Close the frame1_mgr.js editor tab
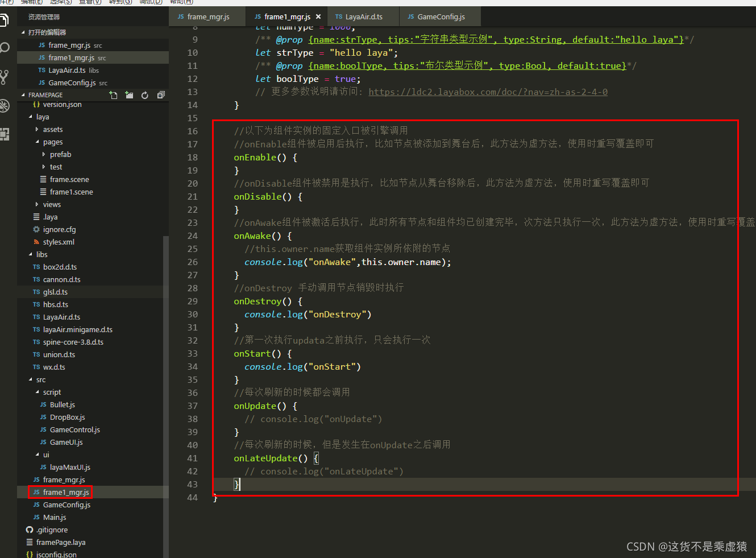Screen dimensions: 756x558 [318, 17]
